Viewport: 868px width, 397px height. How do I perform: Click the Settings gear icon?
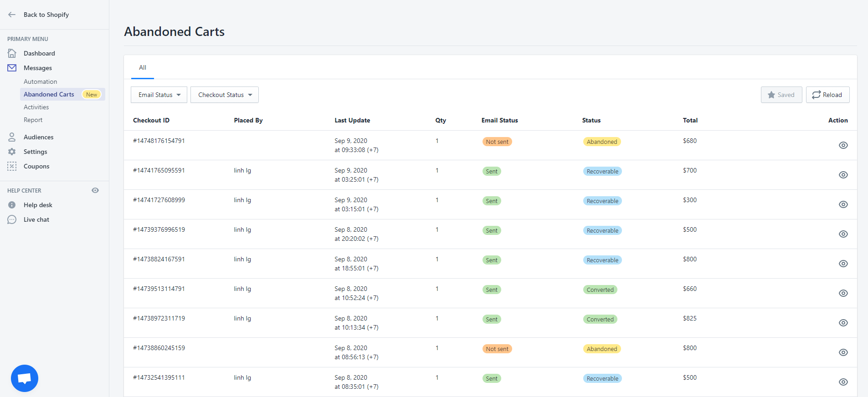click(x=12, y=152)
